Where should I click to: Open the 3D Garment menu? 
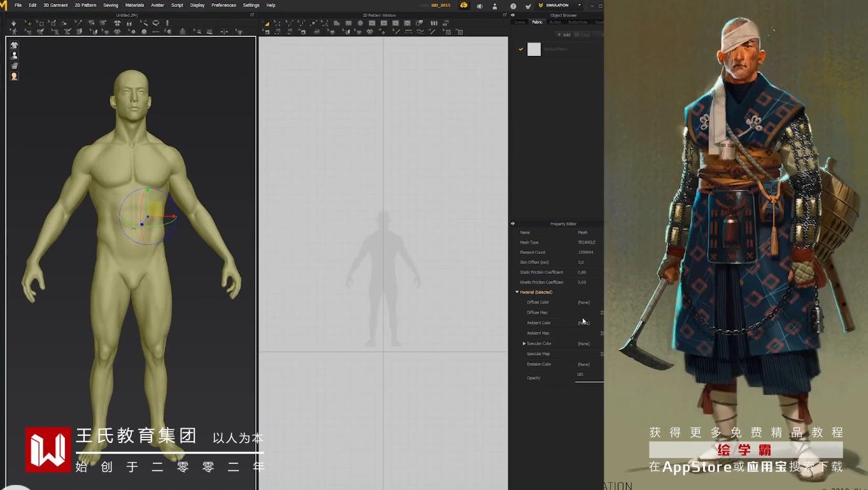[x=55, y=5]
